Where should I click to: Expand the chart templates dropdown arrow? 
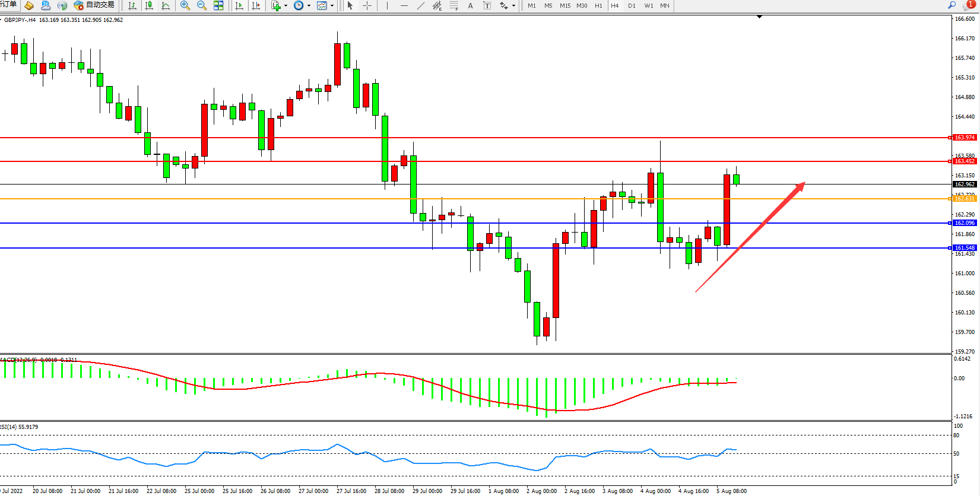click(x=332, y=6)
